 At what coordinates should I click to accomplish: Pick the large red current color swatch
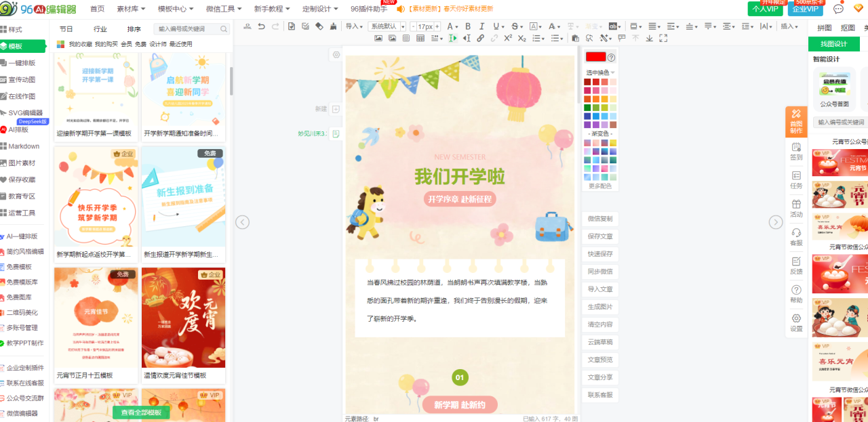595,57
